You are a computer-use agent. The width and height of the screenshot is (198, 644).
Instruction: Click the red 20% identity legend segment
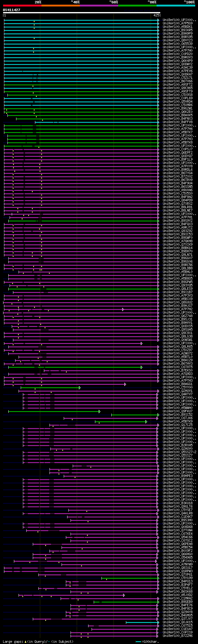tap(22, 5)
